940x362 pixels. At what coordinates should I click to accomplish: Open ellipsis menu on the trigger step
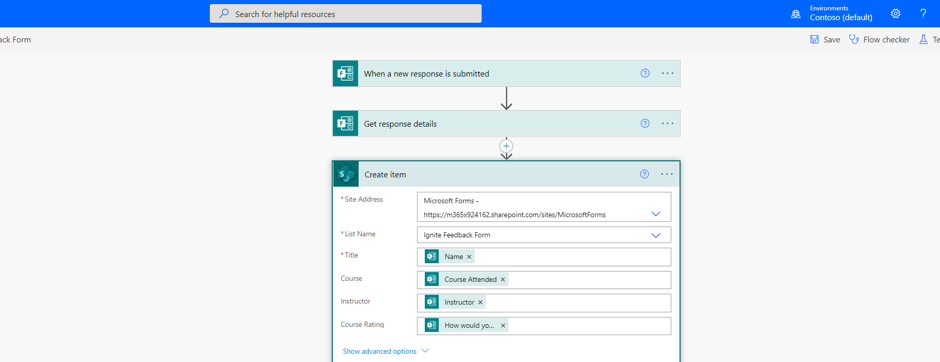(668, 73)
